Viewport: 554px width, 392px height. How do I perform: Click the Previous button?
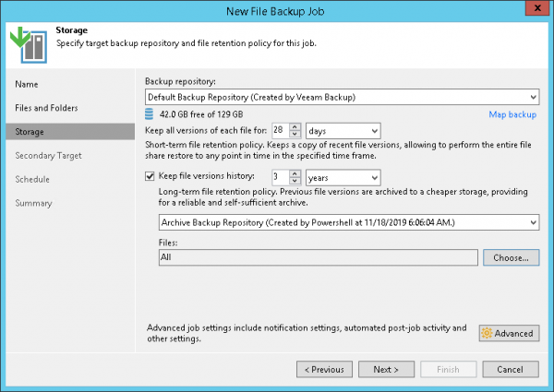[324, 369]
